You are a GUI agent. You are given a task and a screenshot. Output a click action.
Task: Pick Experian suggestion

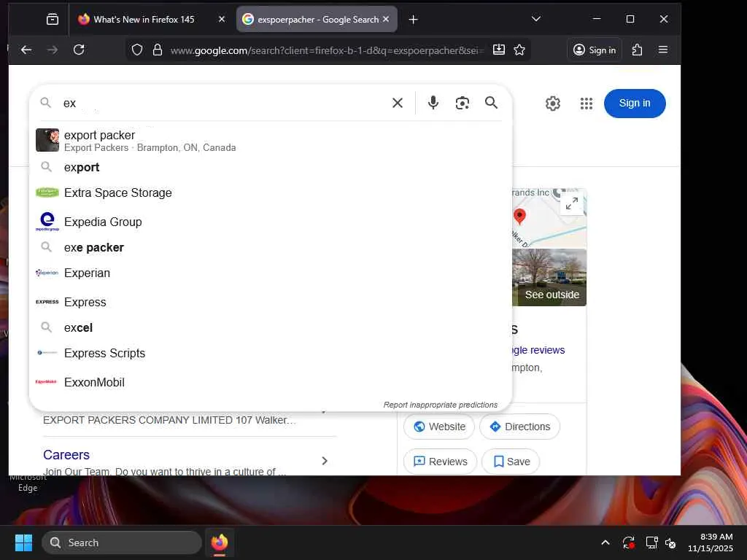270,273
